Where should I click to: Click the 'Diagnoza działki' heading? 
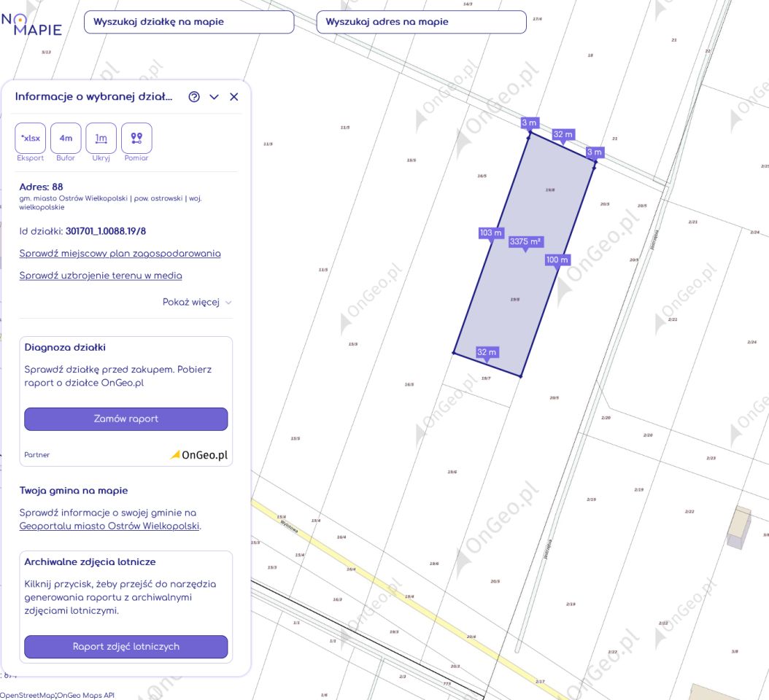tap(65, 347)
